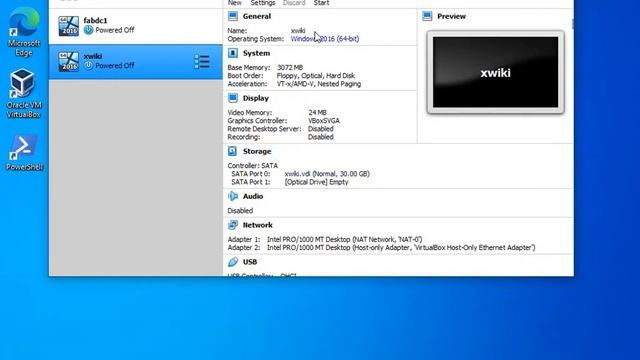Click the Preview section monitor icon
The height and width of the screenshot is (360, 640).
coord(427,16)
